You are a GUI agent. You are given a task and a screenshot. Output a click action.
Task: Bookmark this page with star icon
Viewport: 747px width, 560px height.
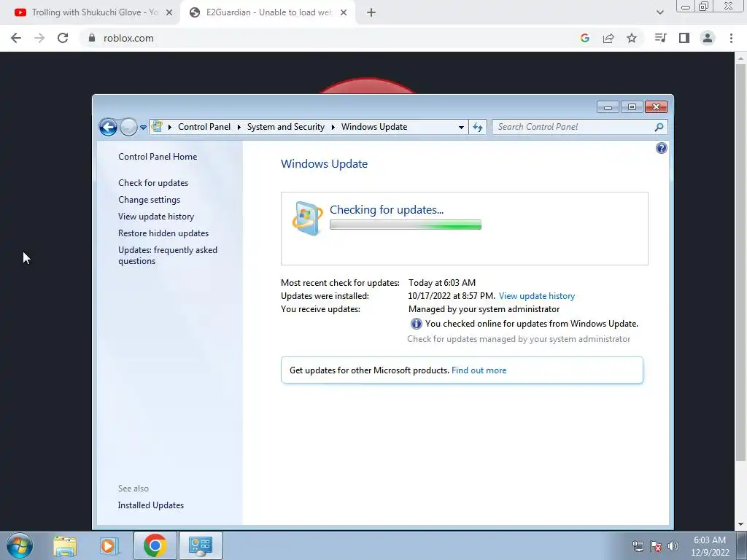click(x=632, y=38)
